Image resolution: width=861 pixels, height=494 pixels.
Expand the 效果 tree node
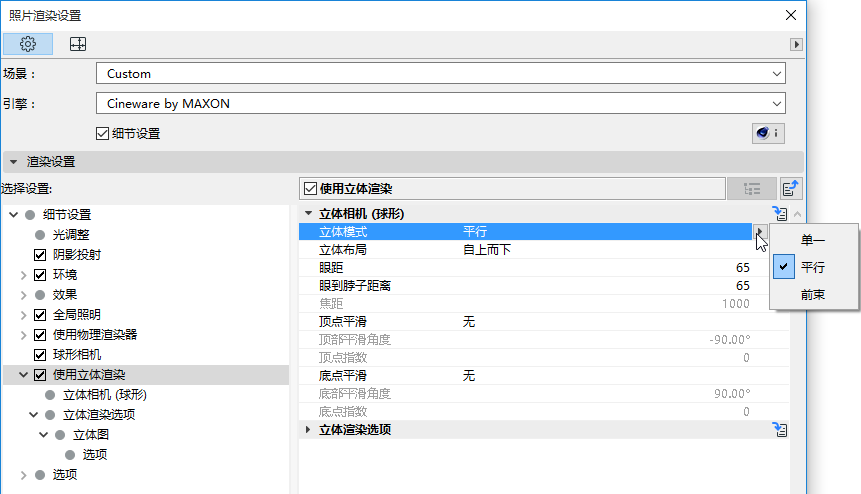click(x=24, y=295)
